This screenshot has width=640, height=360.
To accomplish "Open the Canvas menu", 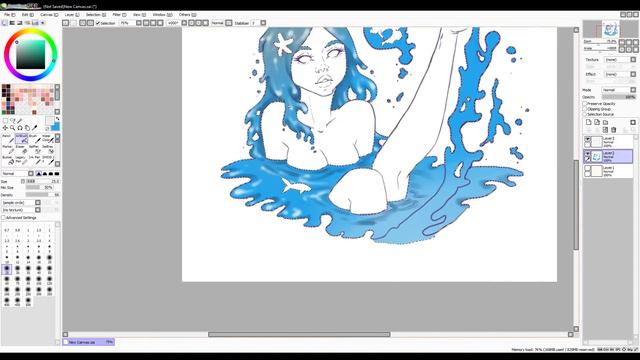I will (x=49, y=15).
